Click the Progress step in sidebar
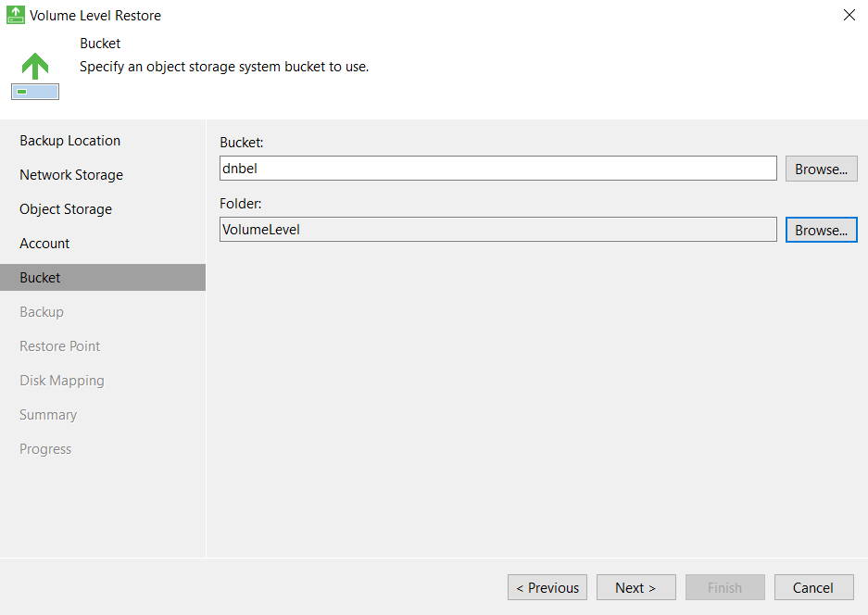The height and width of the screenshot is (615, 868). (x=45, y=449)
